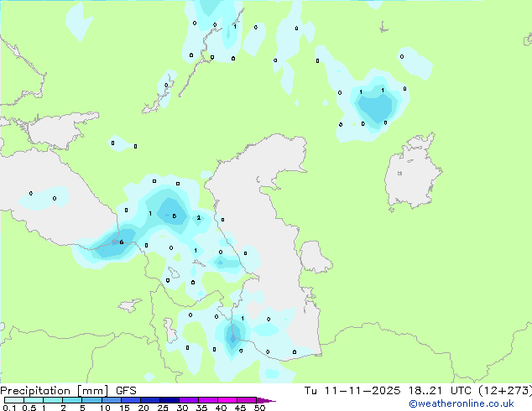Screen dimensions: 532x411
Task: Click the 2–5 mm legend color box
Action: (x=72, y=400)
